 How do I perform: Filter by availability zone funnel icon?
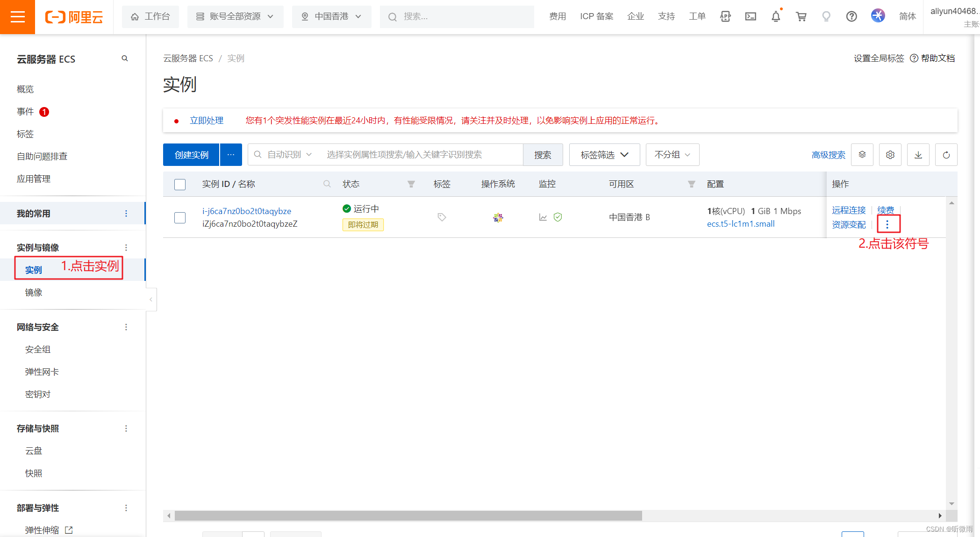pos(692,184)
